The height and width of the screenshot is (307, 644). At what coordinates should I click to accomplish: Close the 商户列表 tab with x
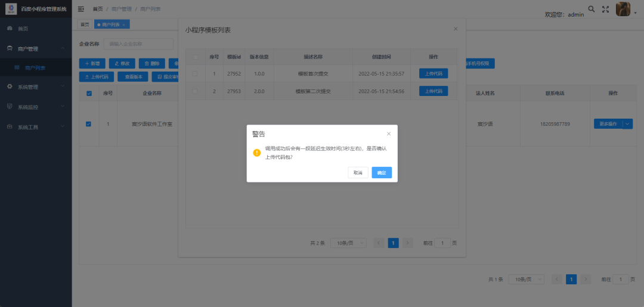[124, 25]
